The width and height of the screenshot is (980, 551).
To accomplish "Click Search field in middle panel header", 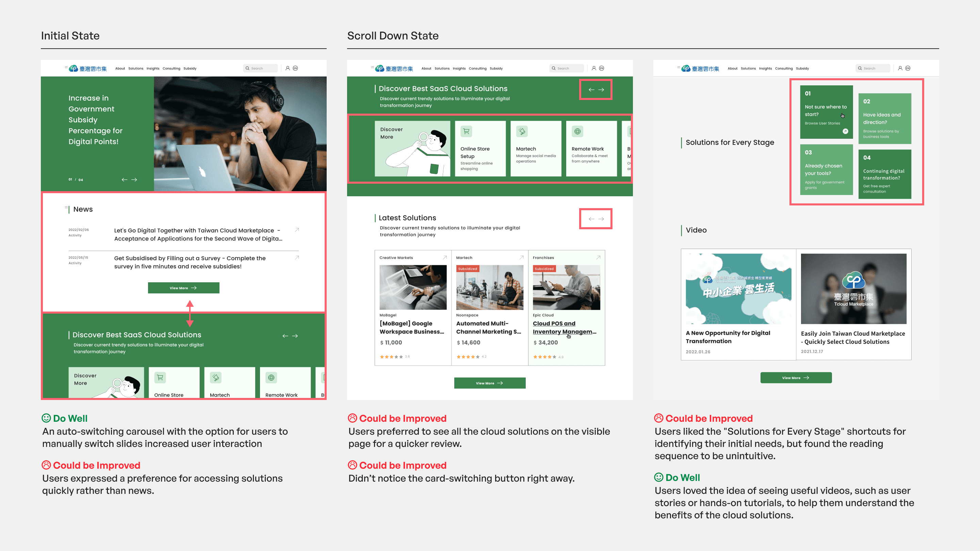I will pos(567,68).
